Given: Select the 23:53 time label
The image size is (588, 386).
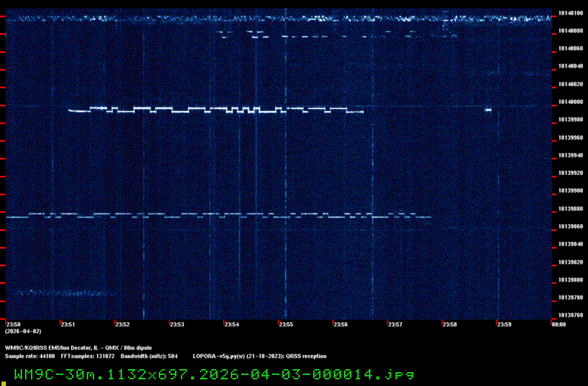Looking at the screenshot, I should (177, 324).
